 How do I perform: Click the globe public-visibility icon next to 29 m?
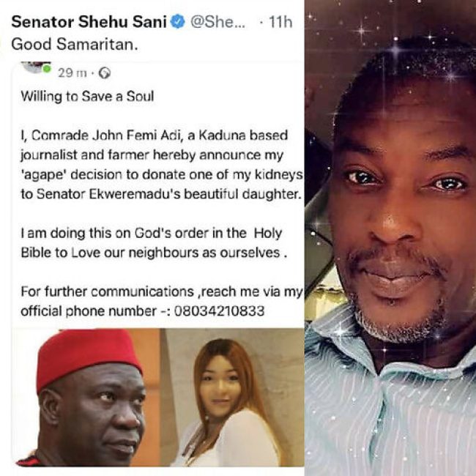105,73
